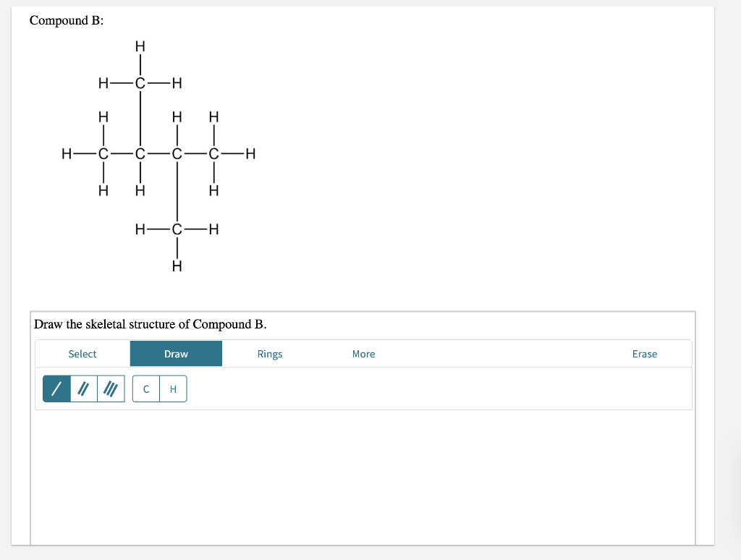Activate the Erase tool
This screenshot has height=560, width=741.
644,354
